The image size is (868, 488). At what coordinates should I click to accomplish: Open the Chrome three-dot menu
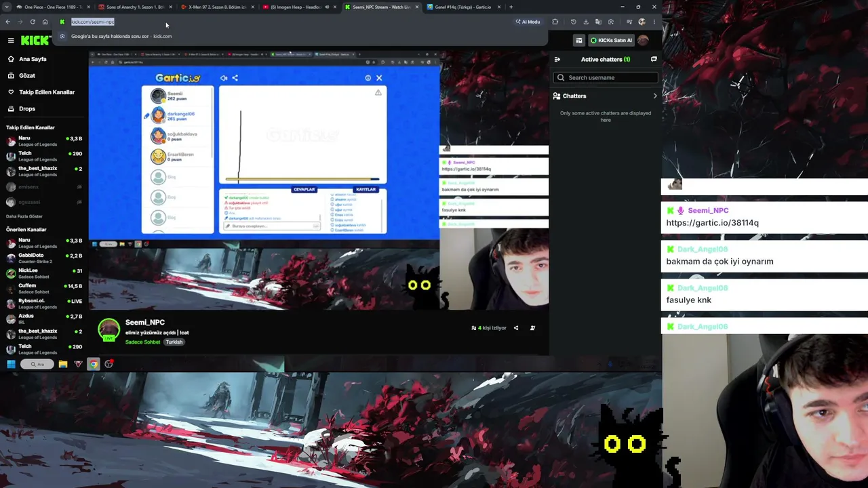(x=654, y=22)
